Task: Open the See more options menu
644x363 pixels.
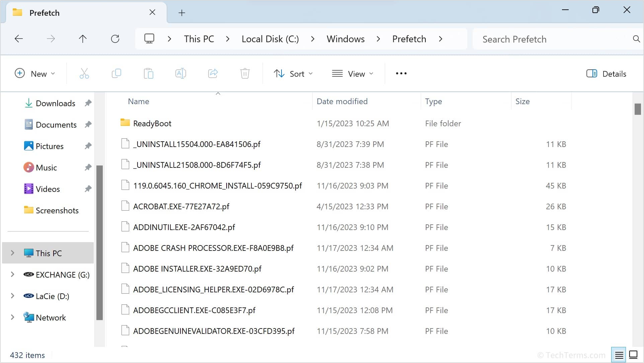Action: [x=401, y=73]
